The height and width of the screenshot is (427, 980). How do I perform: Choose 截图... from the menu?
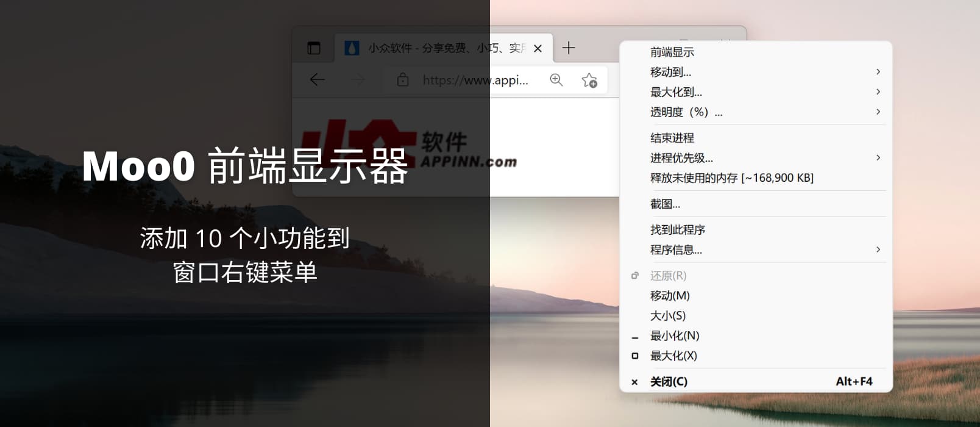click(756, 204)
